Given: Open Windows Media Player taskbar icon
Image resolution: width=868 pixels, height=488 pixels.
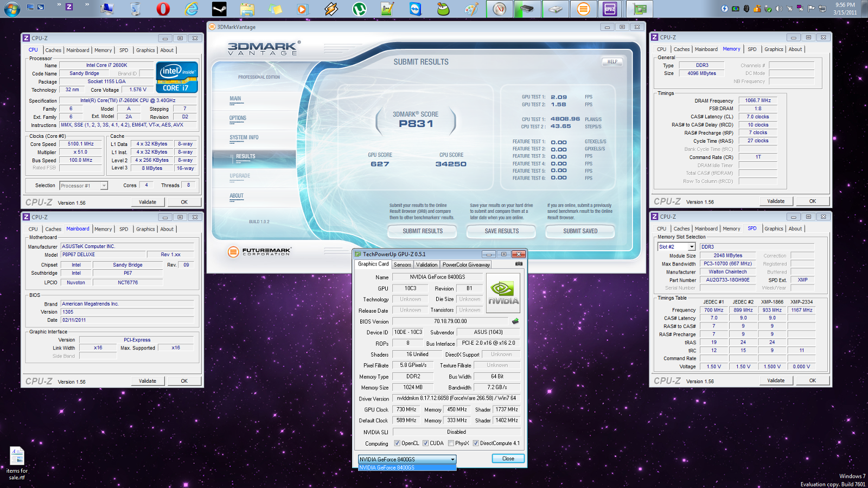Looking at the screenshot, I should click(x=303, y=9).
